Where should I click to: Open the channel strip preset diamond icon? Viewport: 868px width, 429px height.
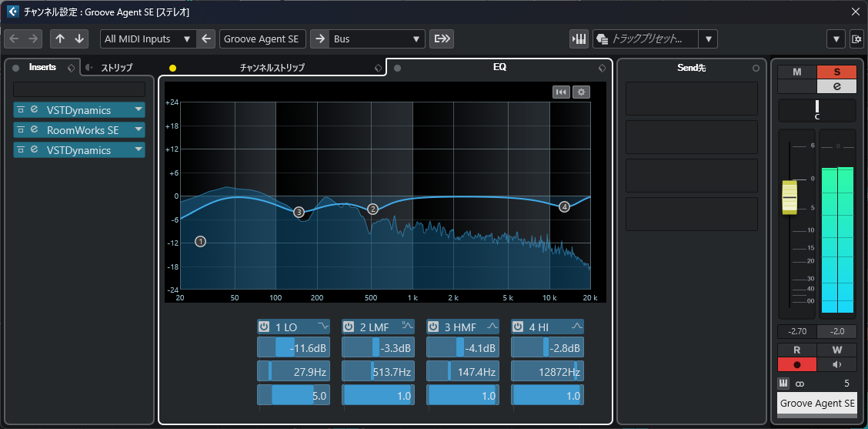pyautogui.click(x=378, y=69)
